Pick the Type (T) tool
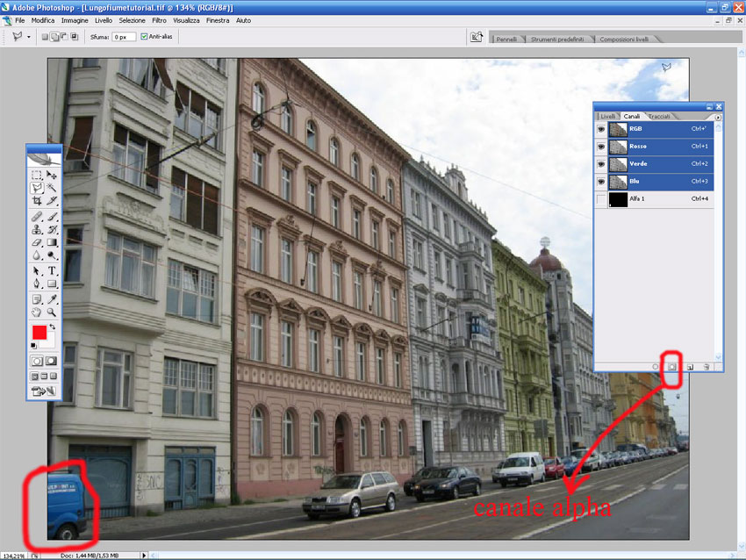The height and width of the screenshot is (560, 746). (52, 270)
